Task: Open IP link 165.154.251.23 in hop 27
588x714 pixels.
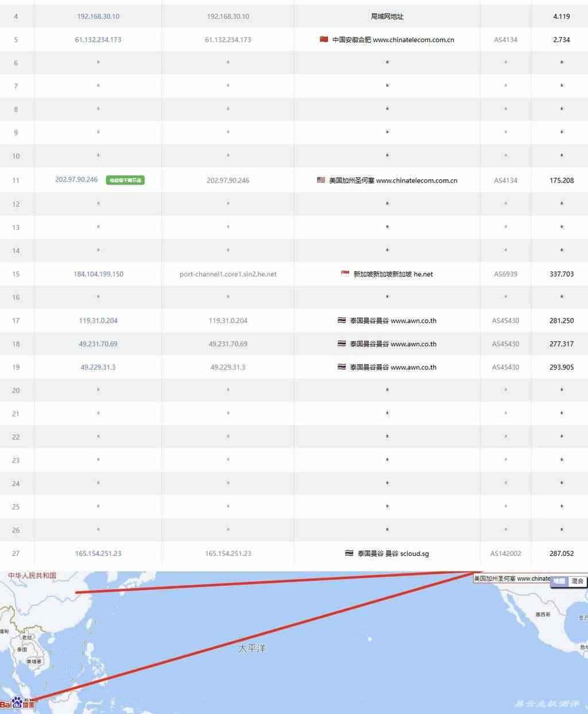Action: pos(98,554)
